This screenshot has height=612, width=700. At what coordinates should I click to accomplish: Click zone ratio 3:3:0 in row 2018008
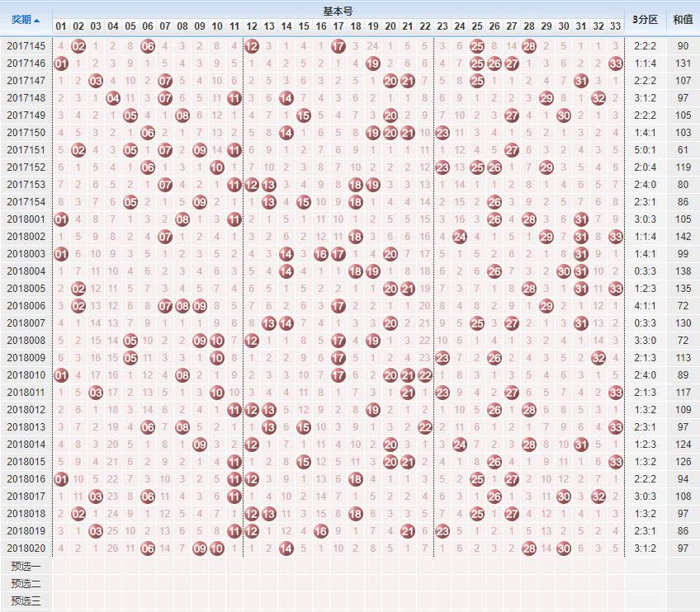click(645, 341)
